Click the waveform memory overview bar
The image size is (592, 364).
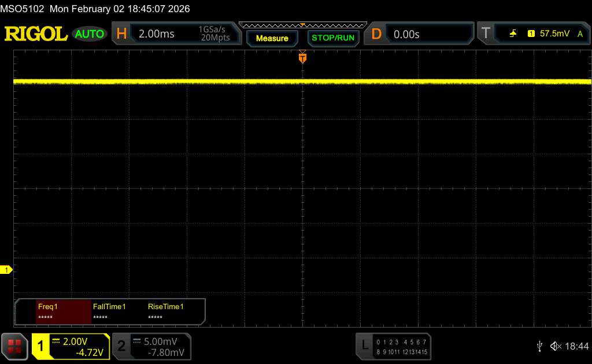(x=302, y=25)
